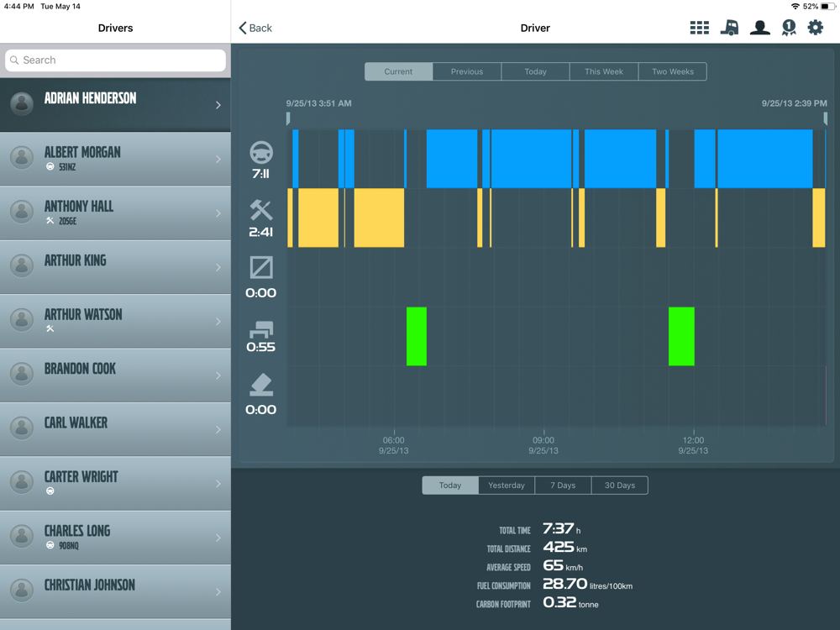Click the driver Search field

[115, 60]
